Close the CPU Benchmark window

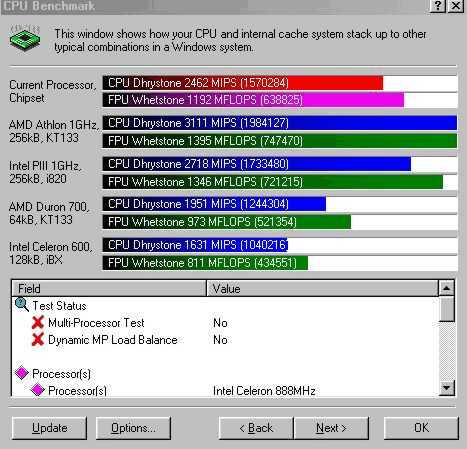(456, 6)
